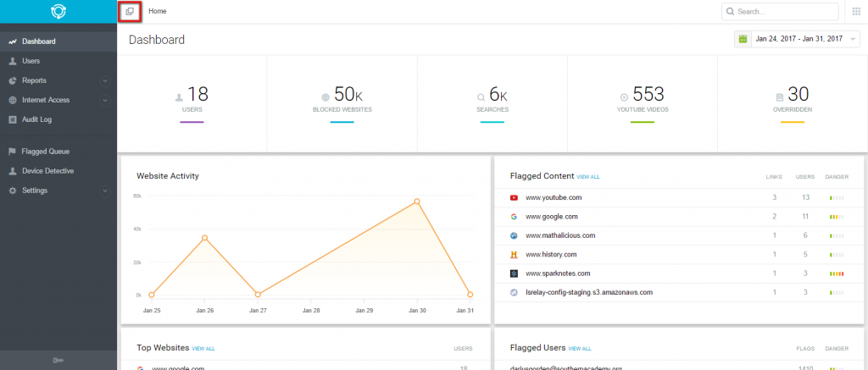
Task: Click the Internet Access globe icon
Action: 13,101
